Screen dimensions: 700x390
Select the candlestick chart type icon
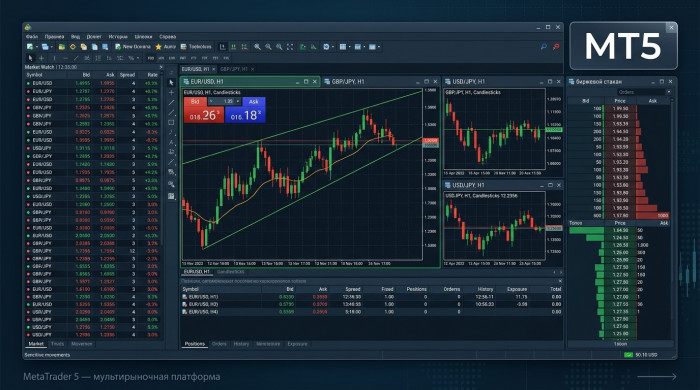[233, 46]
